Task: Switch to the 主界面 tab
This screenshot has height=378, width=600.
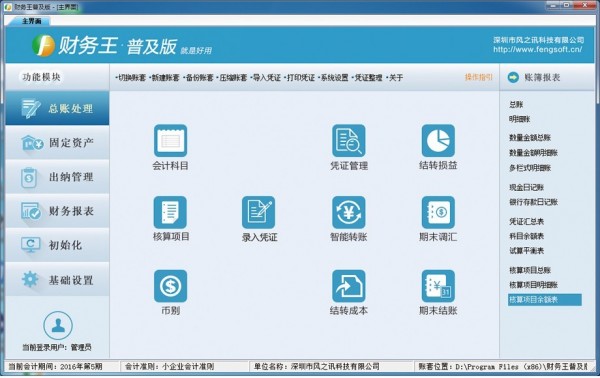Action: point(31,21)
